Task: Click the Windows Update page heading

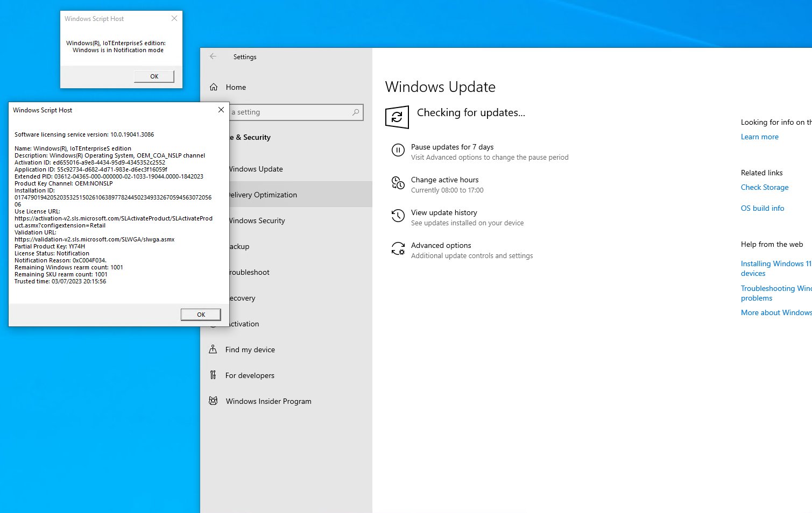Action: tap(440, 87)
